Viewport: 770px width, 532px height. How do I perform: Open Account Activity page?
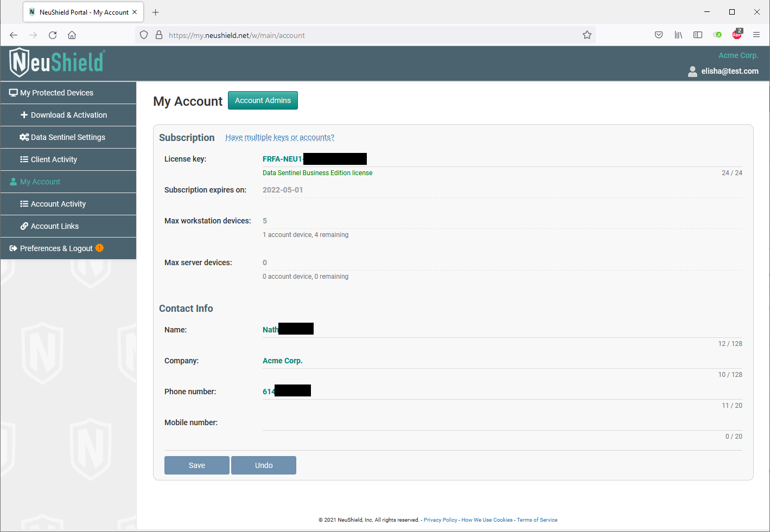(x=68, y=204)
